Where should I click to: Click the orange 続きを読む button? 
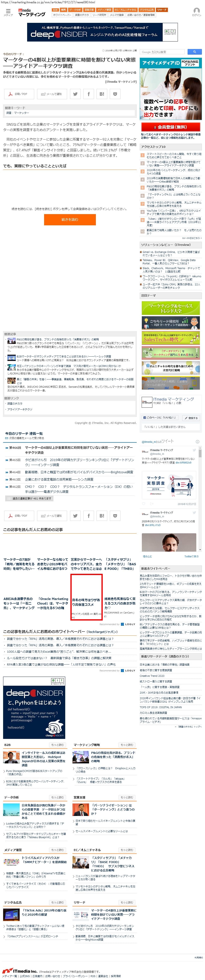pos(70,220)
